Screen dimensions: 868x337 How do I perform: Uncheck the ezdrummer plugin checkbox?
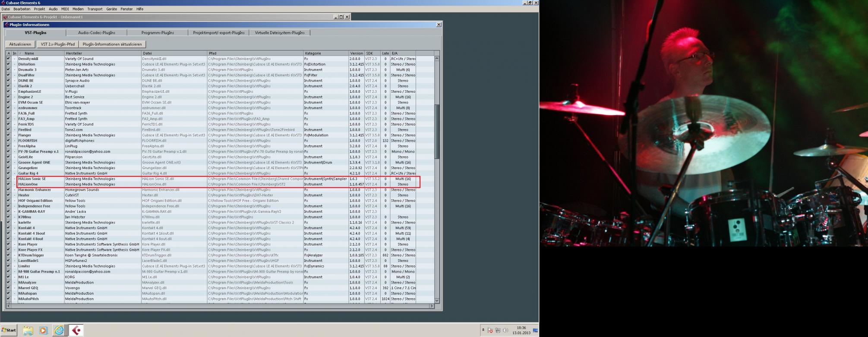tap(8, 108)
